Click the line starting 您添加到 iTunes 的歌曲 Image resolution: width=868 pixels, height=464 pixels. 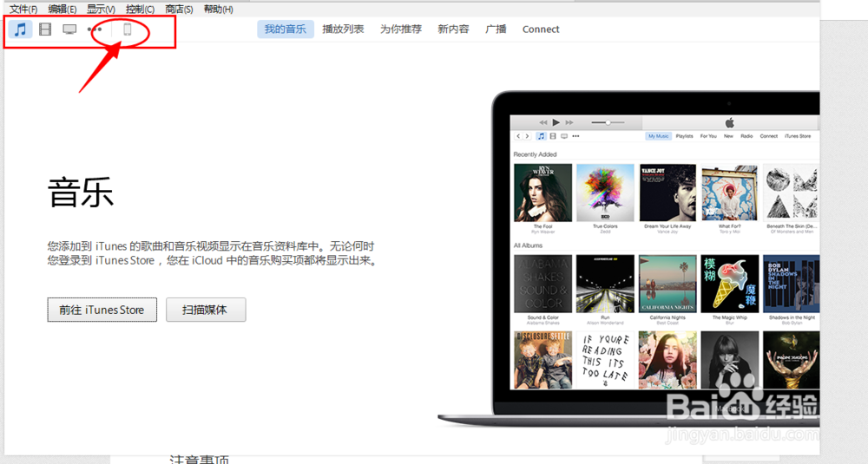coord(211,246)
